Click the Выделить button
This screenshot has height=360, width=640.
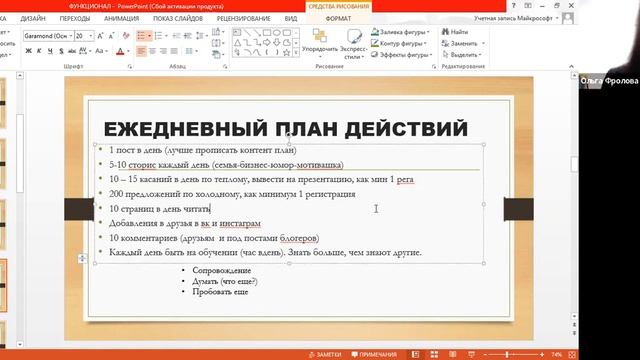point(462,55)
